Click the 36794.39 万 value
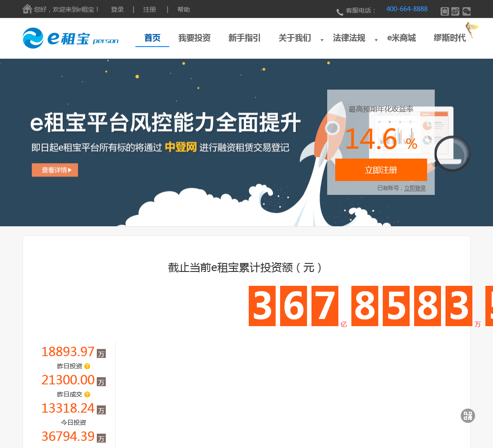493x448 pixels. point(74,437)
